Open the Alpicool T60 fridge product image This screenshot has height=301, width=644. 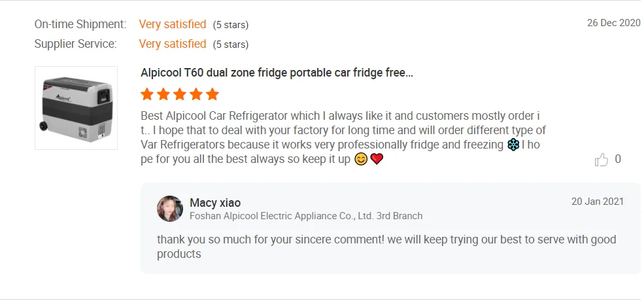[76, 108]
